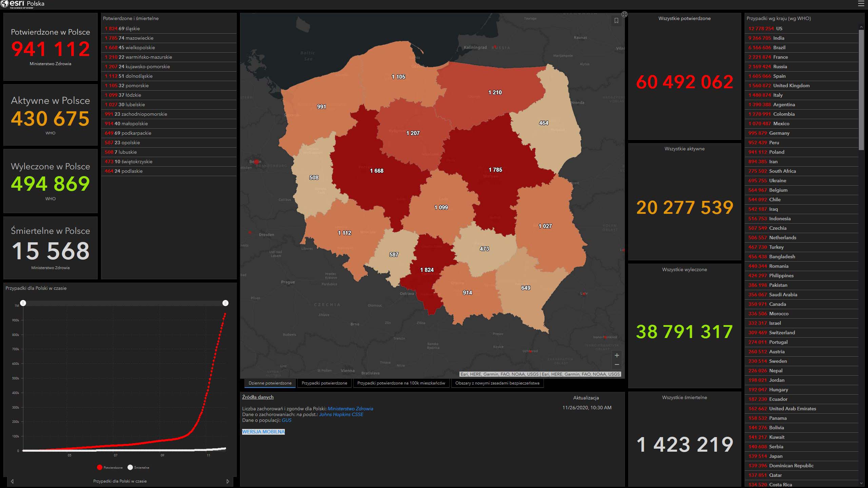Click the map bookmark icon
This screenshot has width=868, height=488.
616,21
